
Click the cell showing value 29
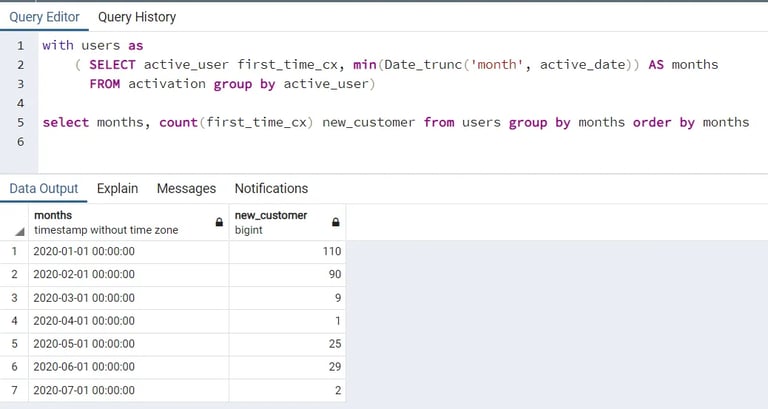point(288,367)
